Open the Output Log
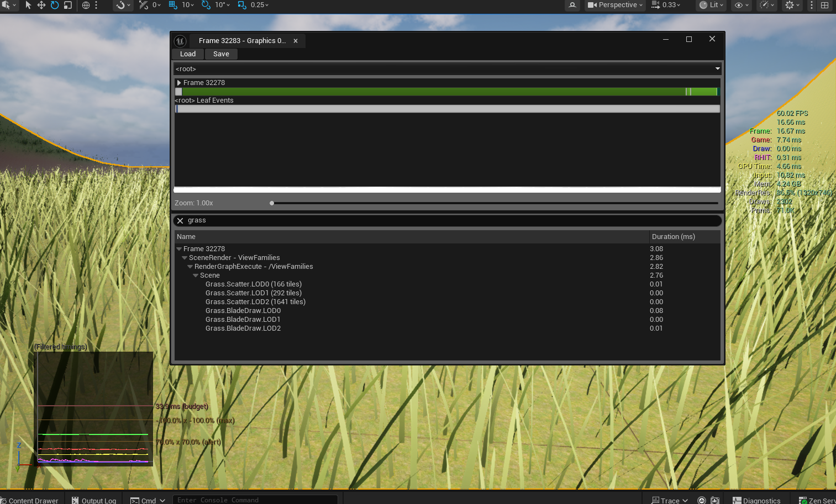836x504 pixels. (94, 500)
